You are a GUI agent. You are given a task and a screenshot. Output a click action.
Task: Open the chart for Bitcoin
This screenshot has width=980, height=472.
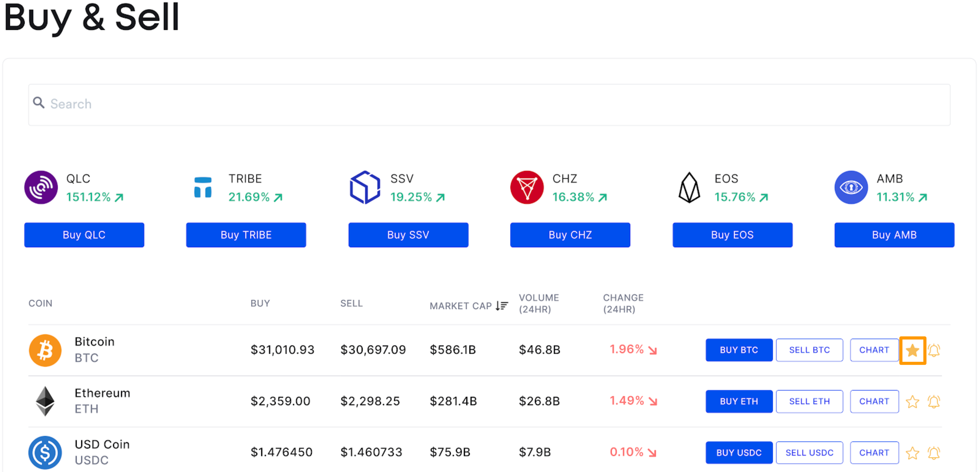pos(874,350)
